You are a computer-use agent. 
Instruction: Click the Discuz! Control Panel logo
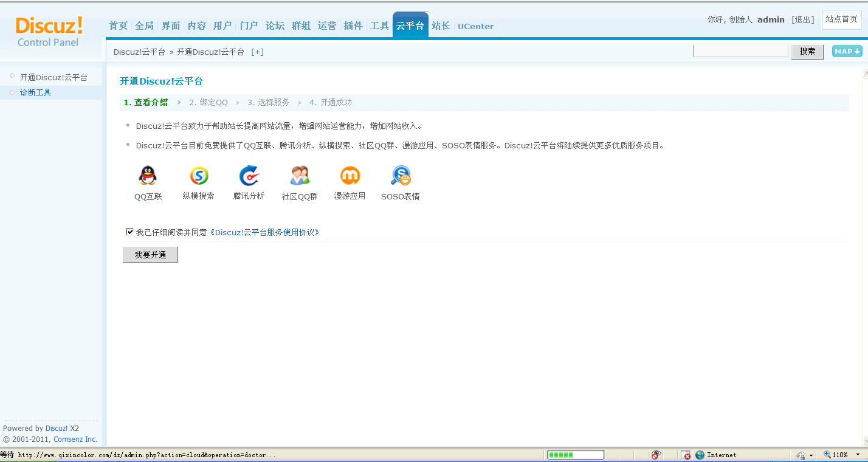[49, 32]
